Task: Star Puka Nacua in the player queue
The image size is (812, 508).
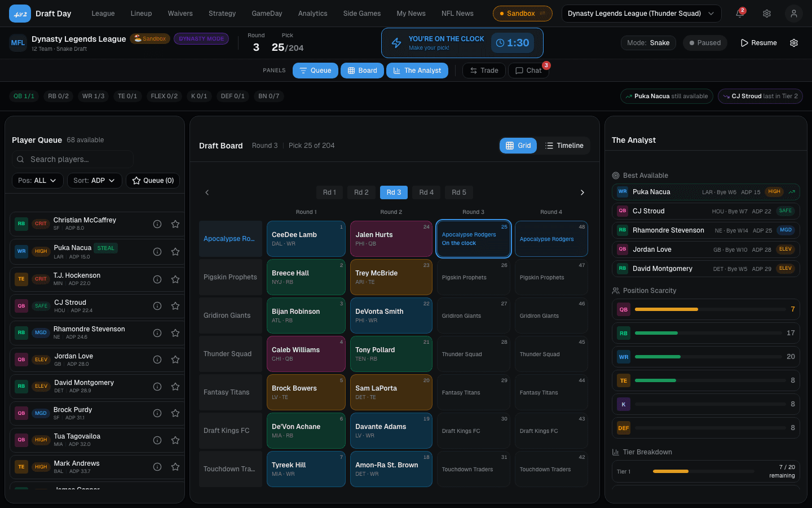Action: point(175,252)
